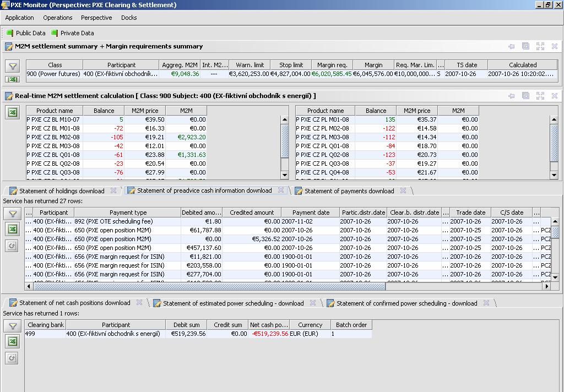Click the PXE Monitor title bar icon

5,4
